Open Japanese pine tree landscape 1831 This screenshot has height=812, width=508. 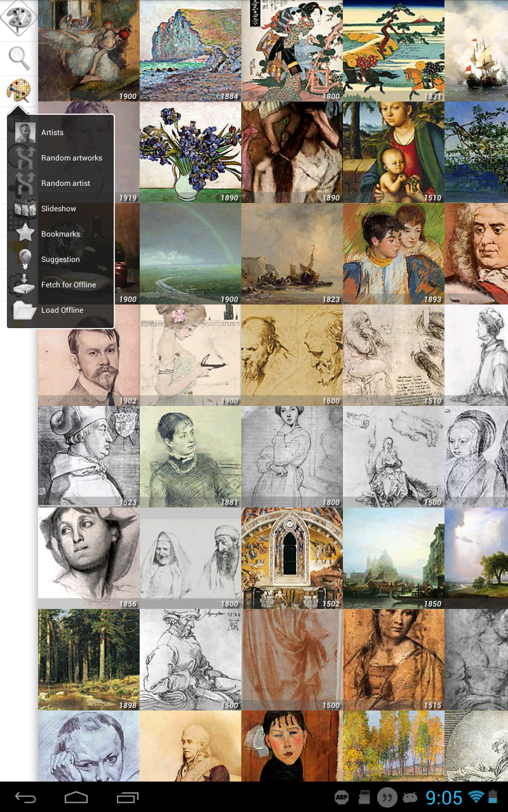coord(394,51)
